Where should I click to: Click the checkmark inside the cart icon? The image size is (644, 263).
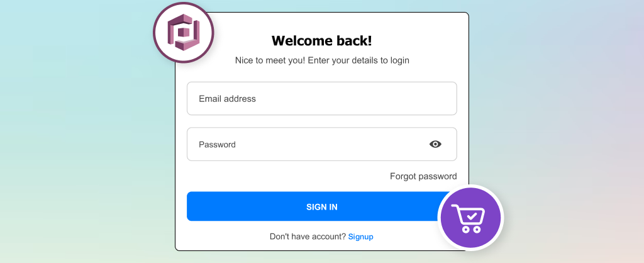pos(470,215)
